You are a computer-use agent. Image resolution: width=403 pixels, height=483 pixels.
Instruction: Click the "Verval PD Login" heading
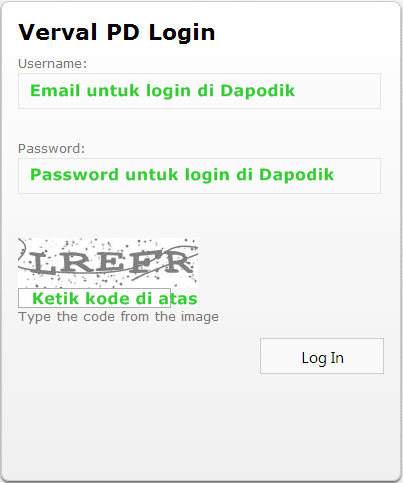pyautogui.click(x=117, y=33)
